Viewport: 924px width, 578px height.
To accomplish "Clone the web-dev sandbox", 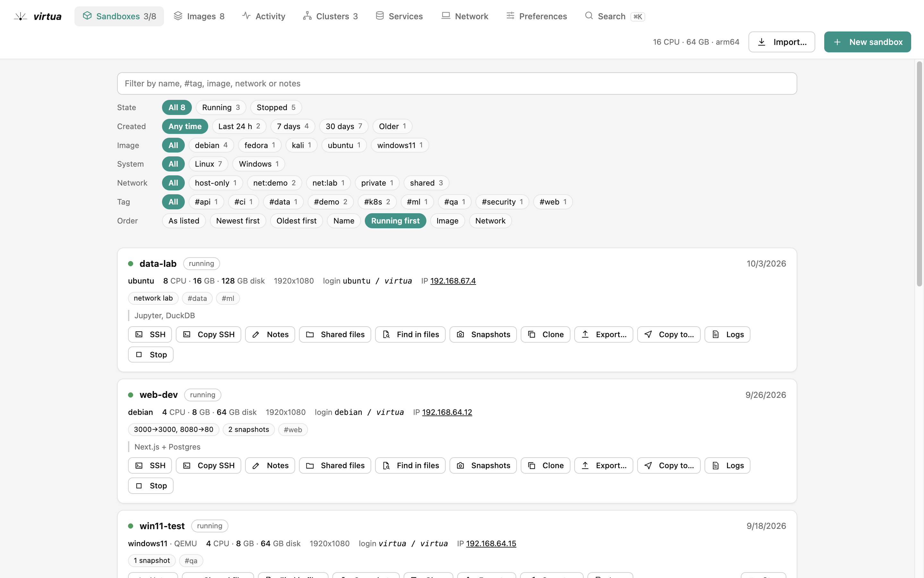I will pyautogui.click(x=545, y=466).
